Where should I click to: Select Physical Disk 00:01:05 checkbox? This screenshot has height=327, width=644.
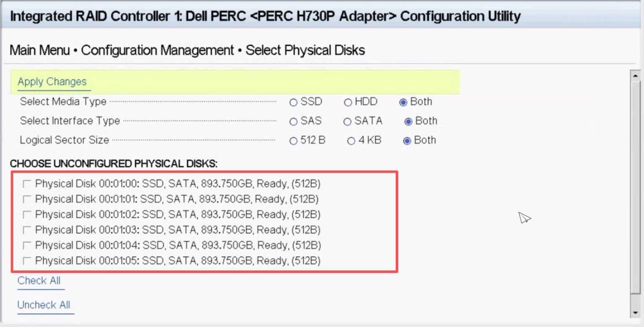point(27,261)
